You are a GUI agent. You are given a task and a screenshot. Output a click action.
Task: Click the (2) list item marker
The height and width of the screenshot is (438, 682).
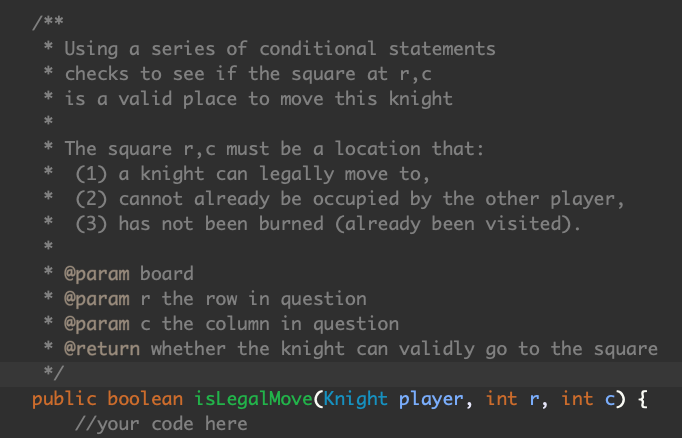coord(91,199)
